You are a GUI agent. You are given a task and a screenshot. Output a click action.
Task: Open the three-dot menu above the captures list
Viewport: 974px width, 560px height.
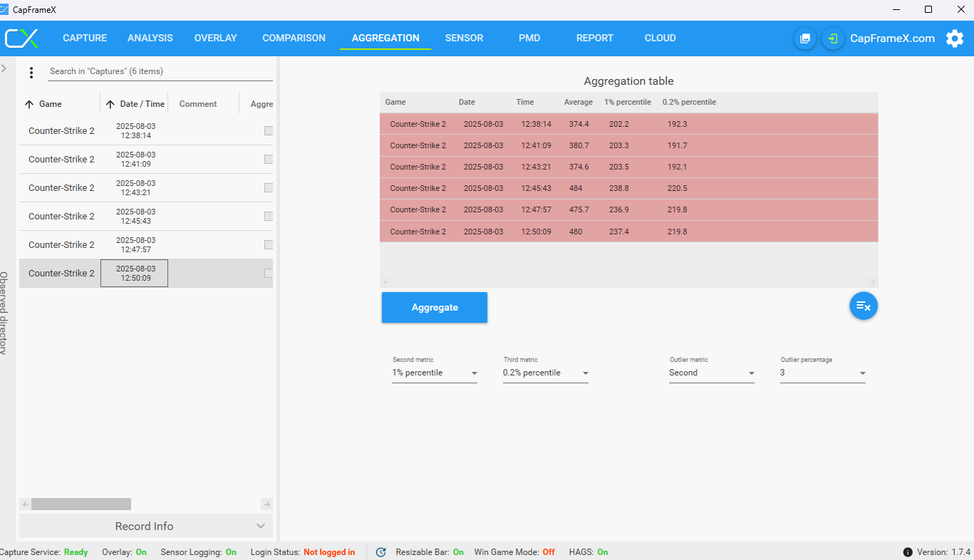31,72
